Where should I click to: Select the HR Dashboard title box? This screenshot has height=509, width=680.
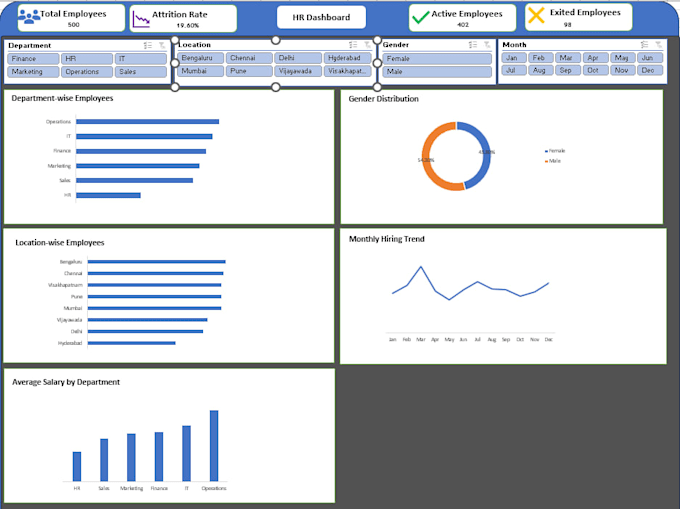pyautogui.click(x=321, y=17)
